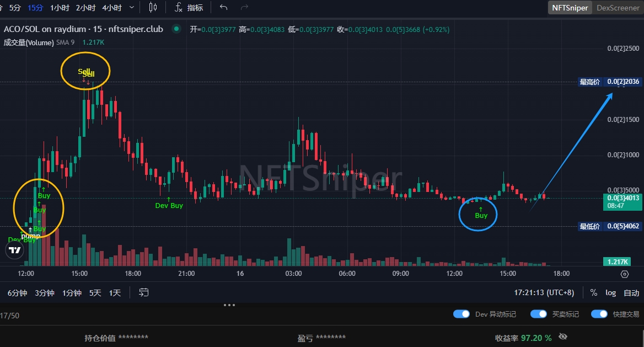Click the 持仓价值 hidden value

[133, 337]
